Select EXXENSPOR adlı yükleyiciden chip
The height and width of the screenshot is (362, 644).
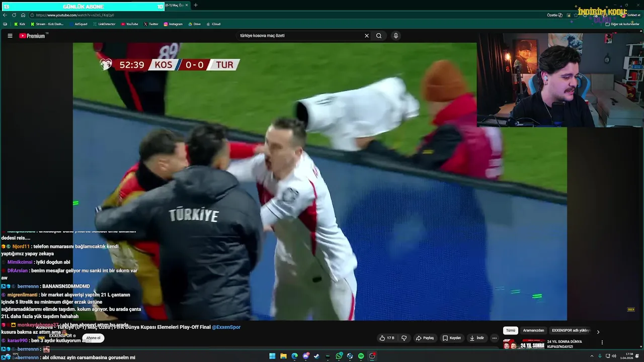click(571, 330)
